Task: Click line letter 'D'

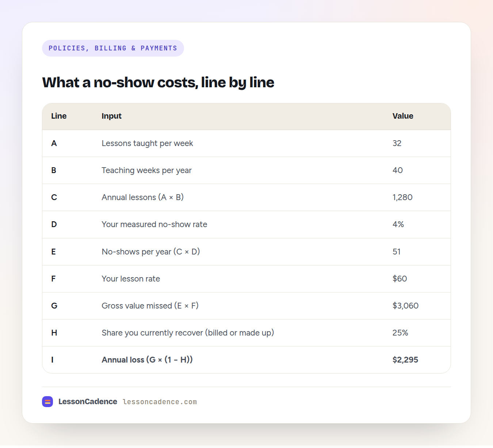Action: coord(54,225)
